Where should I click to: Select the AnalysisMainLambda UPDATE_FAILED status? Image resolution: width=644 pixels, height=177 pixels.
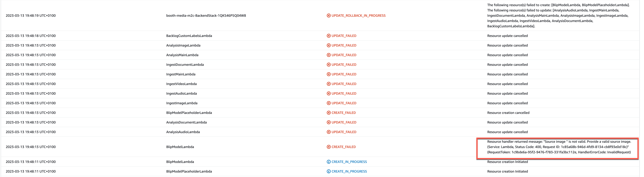pos(344,55)
